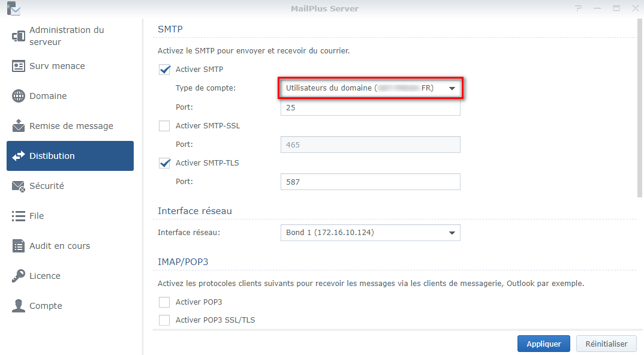644x355 pixels.
Task: Select the Domaine globe icon
Action: (x=18, y=96)
